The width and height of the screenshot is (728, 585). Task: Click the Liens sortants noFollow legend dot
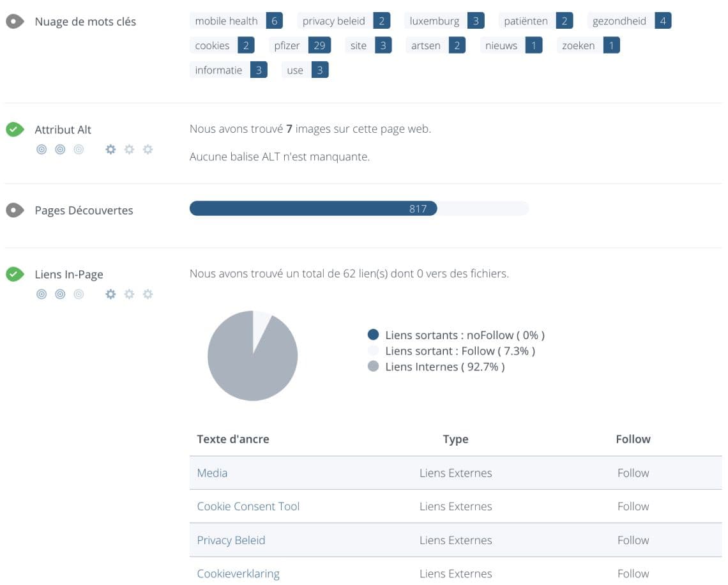pyautogui.click(x=374, y=335)
